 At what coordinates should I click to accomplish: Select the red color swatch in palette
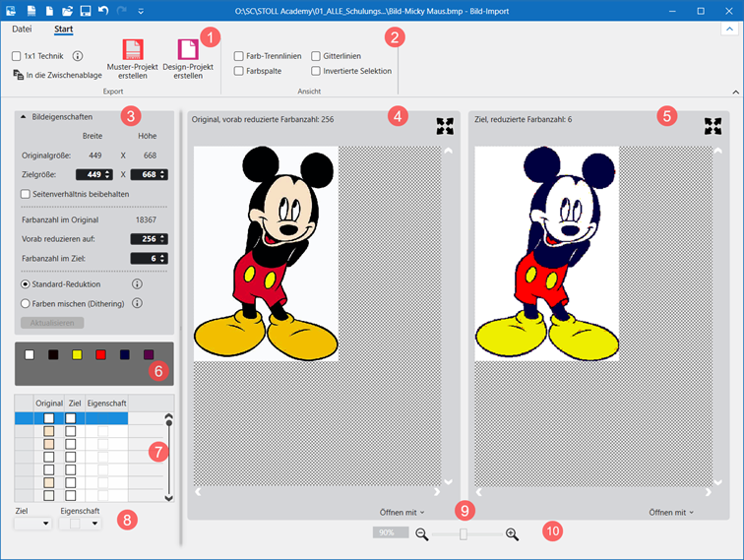100,354
